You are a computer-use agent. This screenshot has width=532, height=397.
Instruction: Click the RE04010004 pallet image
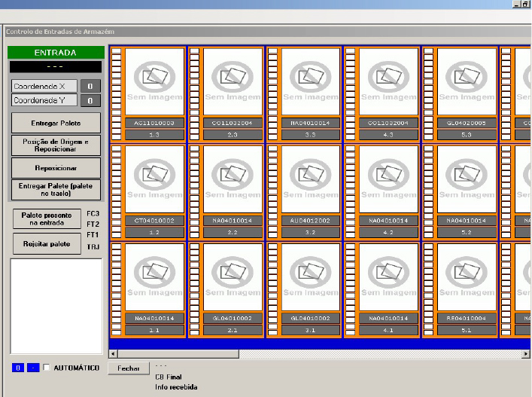[x=467, y=276]
